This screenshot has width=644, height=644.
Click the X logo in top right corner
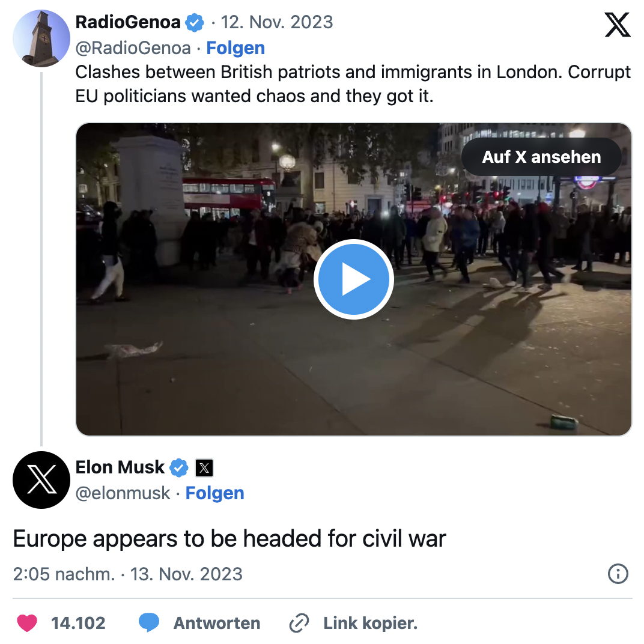tap(618, 25)
